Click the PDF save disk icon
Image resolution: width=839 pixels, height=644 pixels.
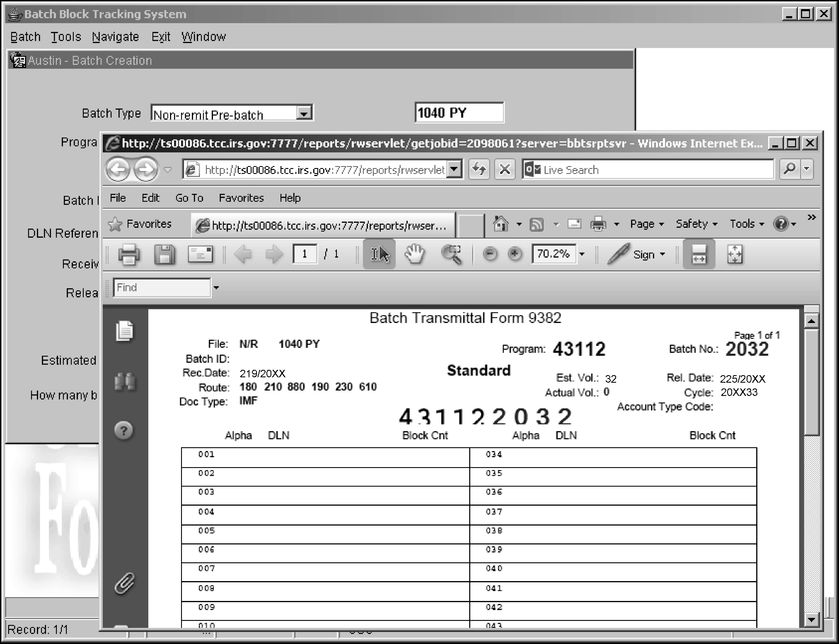click(164, 254)
